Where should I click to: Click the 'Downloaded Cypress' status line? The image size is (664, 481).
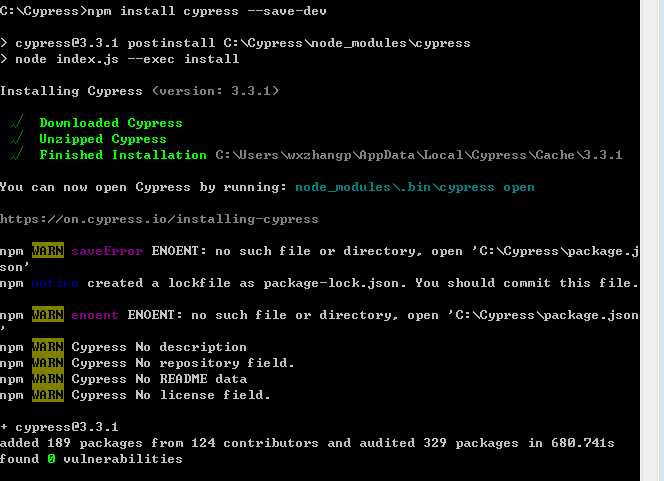tap(111, 123)
